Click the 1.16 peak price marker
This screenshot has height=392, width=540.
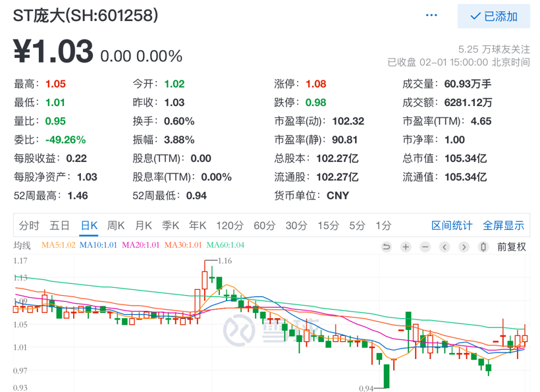[x=225, y=261]
